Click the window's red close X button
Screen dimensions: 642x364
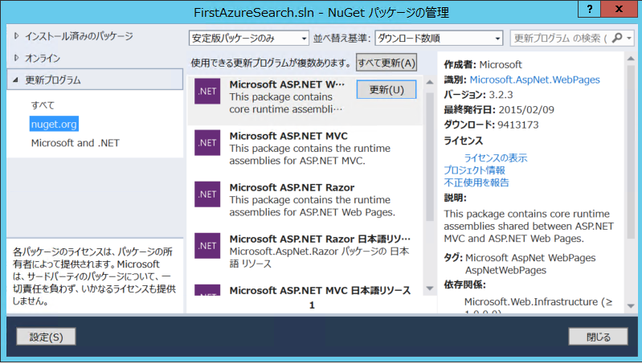point(619,9)
